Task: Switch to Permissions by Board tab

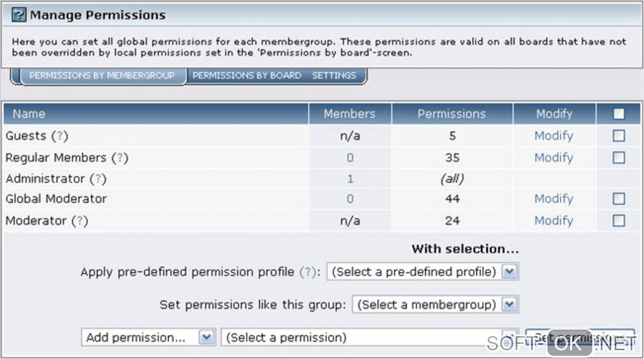Action: click(x=247, y=76)
